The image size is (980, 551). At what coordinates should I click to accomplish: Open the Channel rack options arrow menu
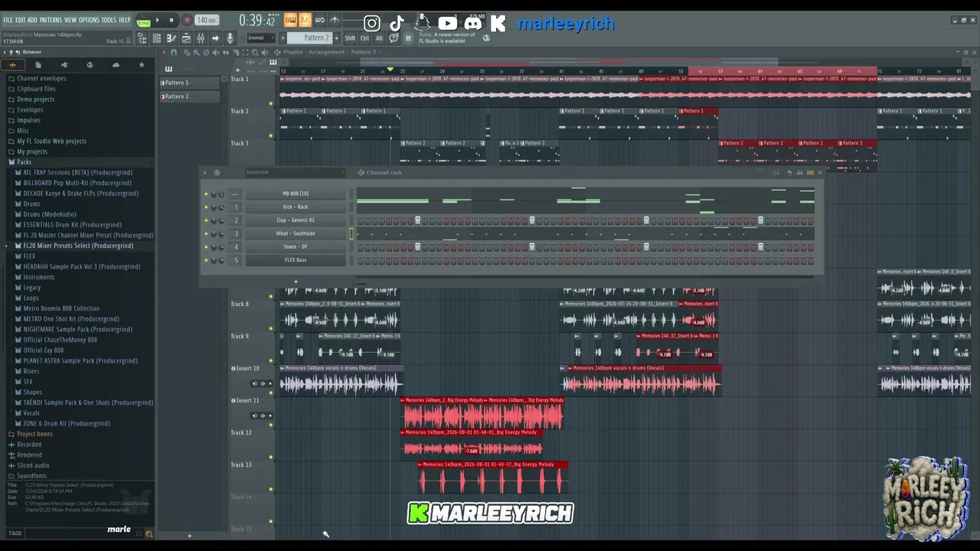(x=205, y=173)
